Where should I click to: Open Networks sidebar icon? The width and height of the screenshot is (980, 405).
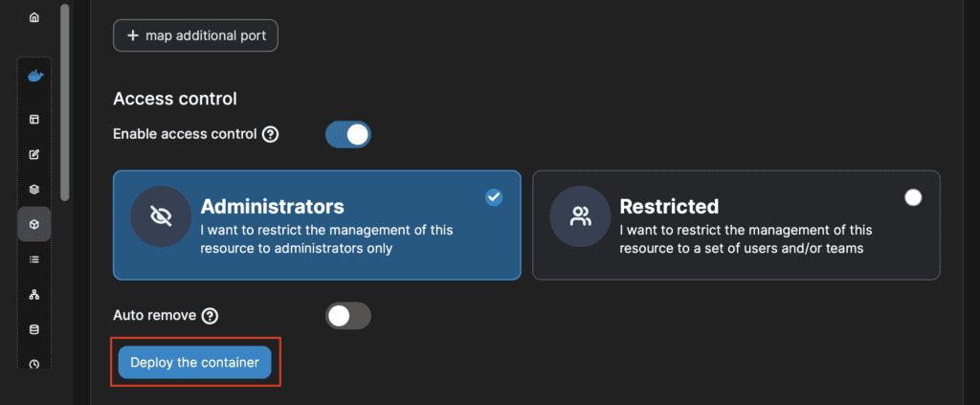pos(34,294)
